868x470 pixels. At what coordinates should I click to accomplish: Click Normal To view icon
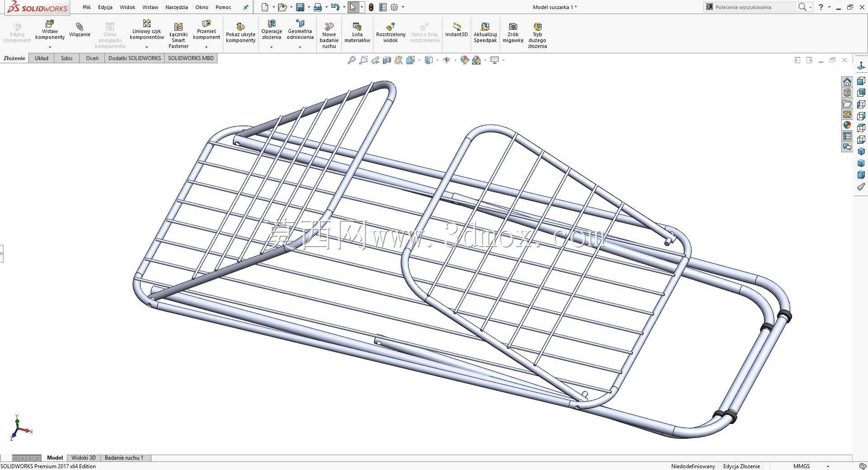pos(861,66)
